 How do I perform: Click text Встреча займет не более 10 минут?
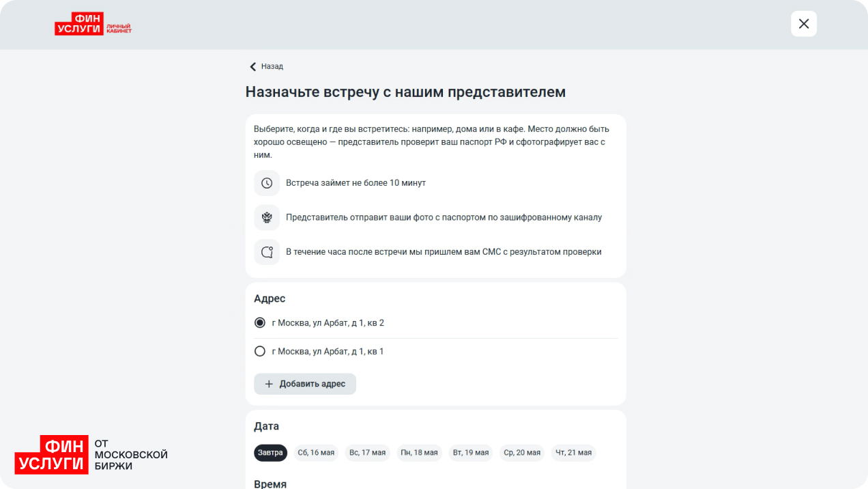pos(356,183)
